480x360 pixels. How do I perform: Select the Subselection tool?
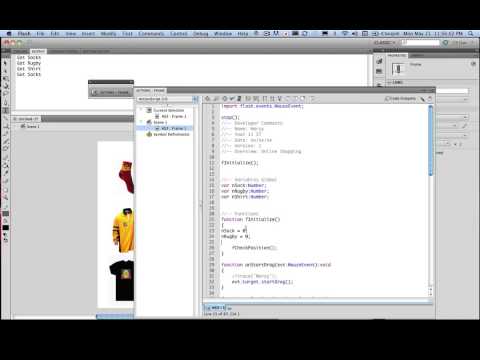[5, 71]
